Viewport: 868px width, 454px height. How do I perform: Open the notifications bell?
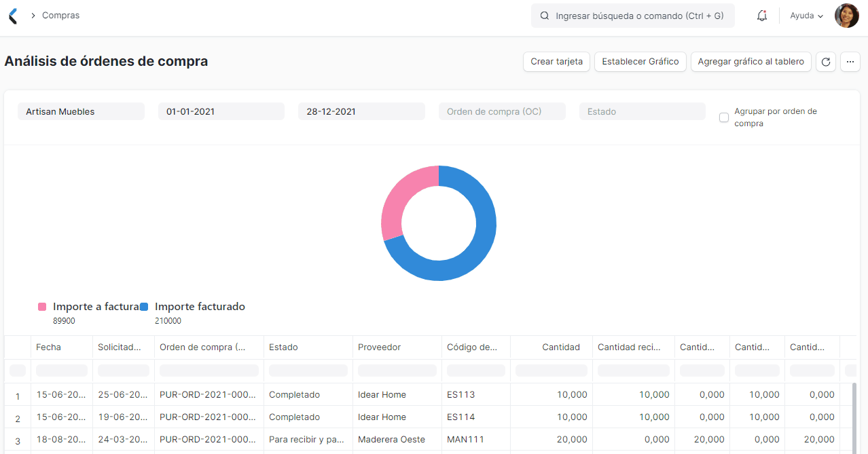(x=761, y=15)
